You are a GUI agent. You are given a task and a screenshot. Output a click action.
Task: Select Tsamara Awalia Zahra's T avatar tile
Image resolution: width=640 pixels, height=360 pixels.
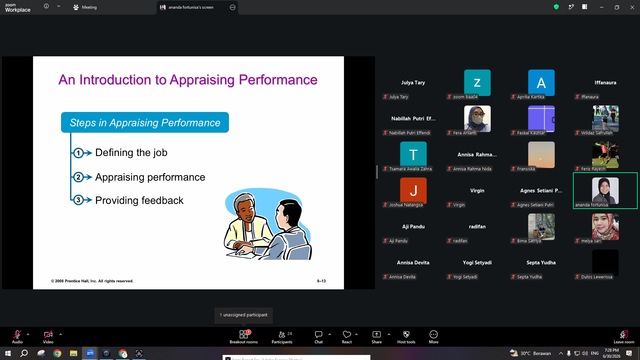(x=413, y=155)
